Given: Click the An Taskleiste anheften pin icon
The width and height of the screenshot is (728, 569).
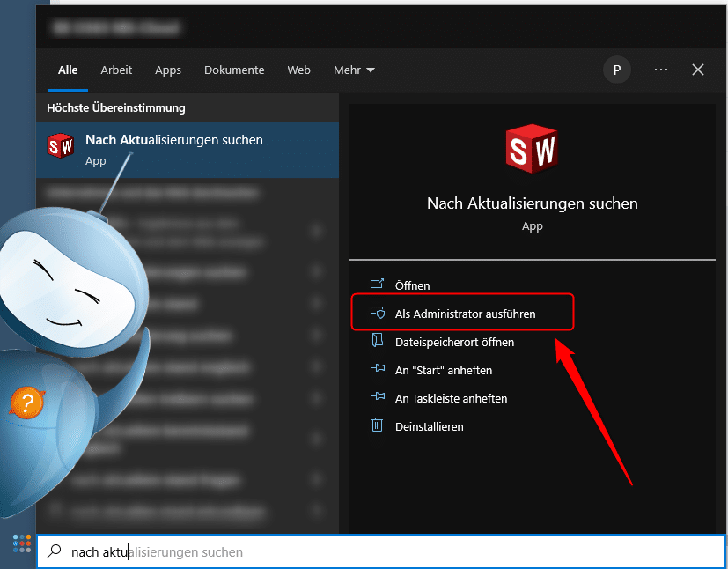Looking at the screenshot, I should [x=379, y=398].
